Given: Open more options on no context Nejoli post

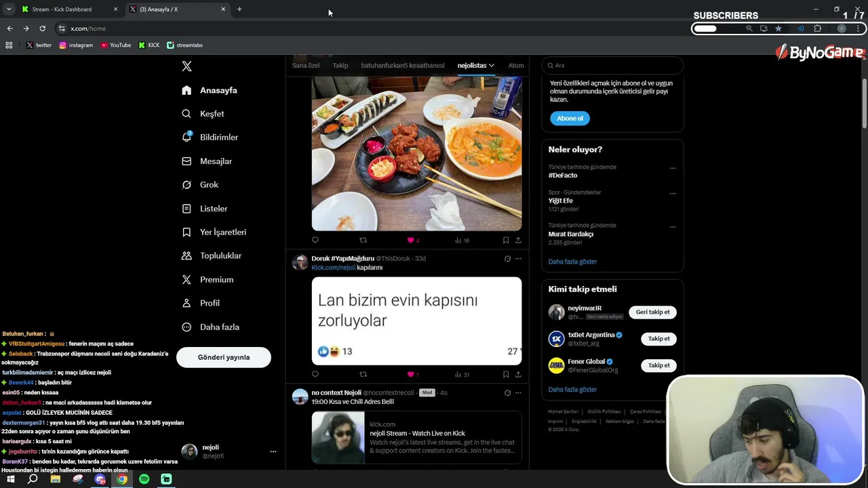Looking at the screenshot, I should (x=518, y=392).
